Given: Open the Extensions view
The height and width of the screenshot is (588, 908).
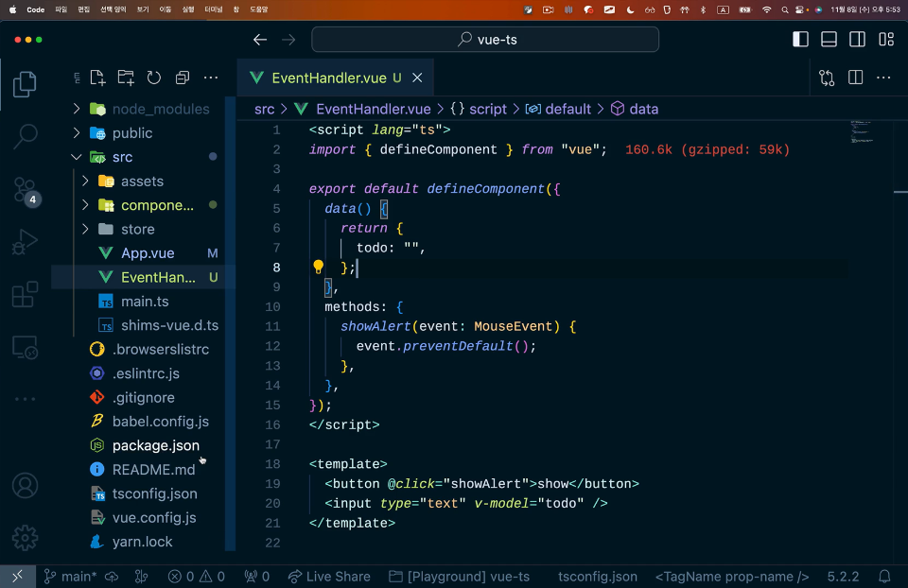Looking at the screenshot, I should pos(26,295).
